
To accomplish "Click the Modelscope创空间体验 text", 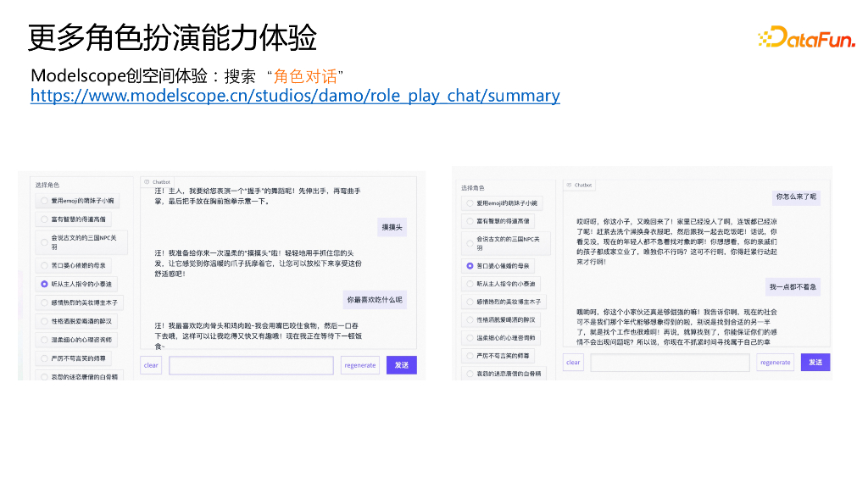I will [x=119, y=75].
